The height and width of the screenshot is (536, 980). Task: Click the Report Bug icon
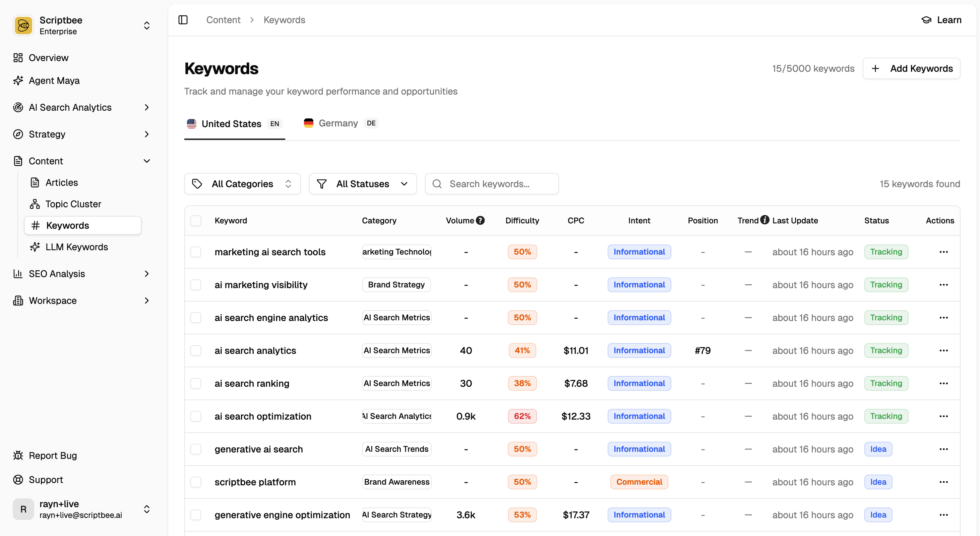coord(18,456)
